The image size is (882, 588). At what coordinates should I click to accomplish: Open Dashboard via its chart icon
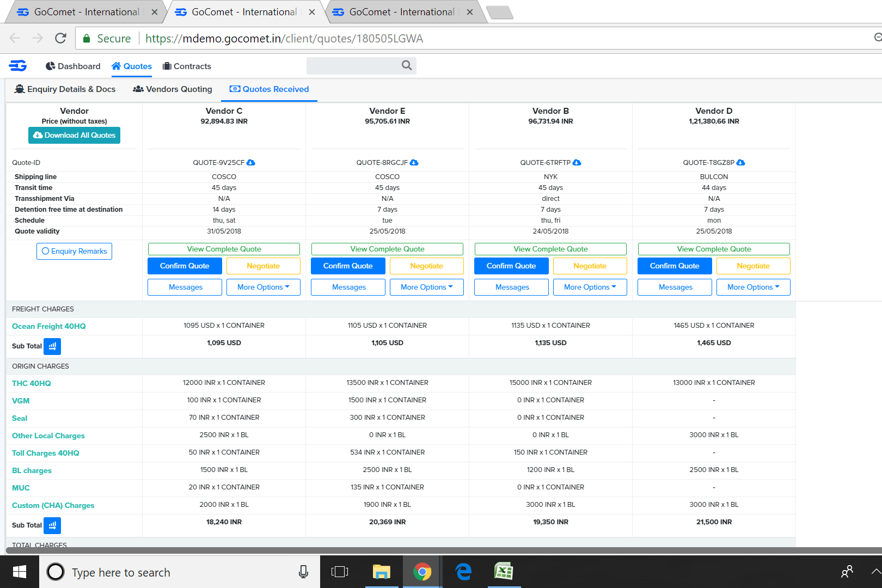coord(50,65)
